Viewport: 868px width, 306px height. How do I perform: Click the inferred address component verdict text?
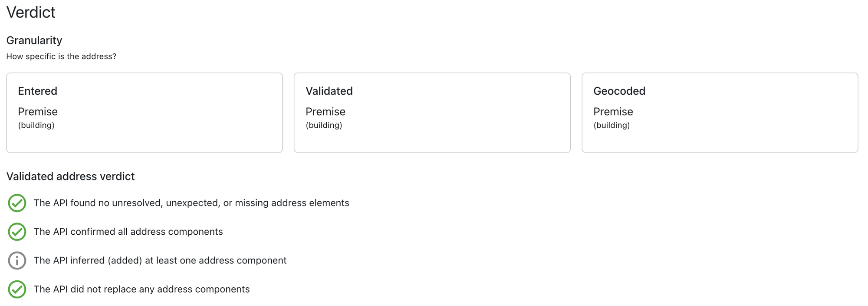click(x=160, y=260)
